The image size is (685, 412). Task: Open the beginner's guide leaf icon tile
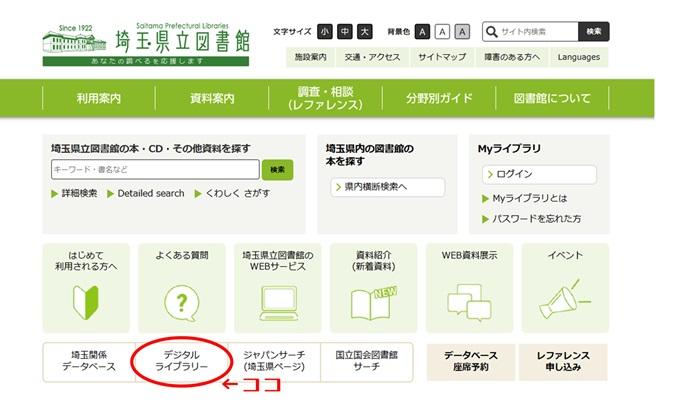85,281
